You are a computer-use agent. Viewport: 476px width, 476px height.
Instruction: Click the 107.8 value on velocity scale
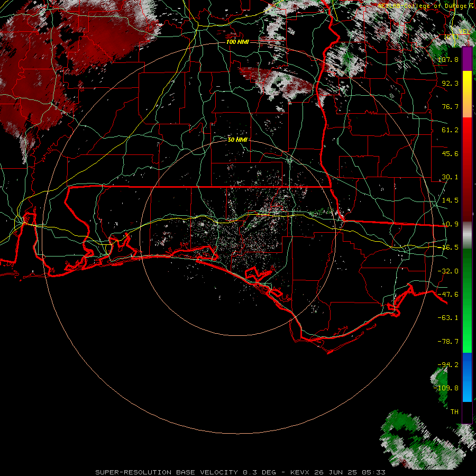448,59
